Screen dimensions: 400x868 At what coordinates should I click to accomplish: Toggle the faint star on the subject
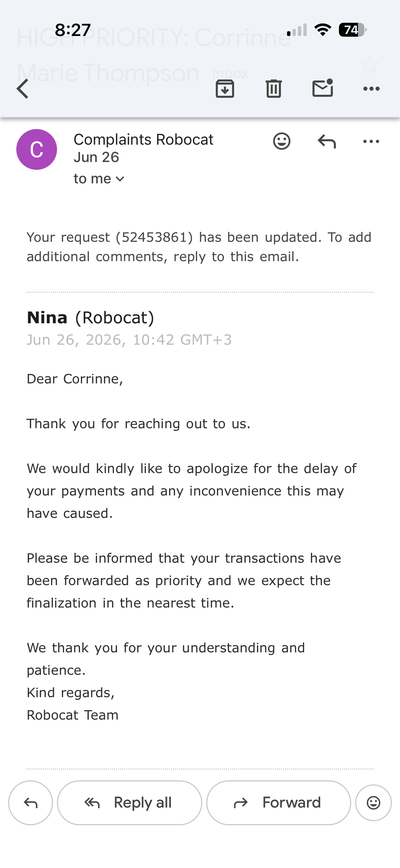coord(369,65)
